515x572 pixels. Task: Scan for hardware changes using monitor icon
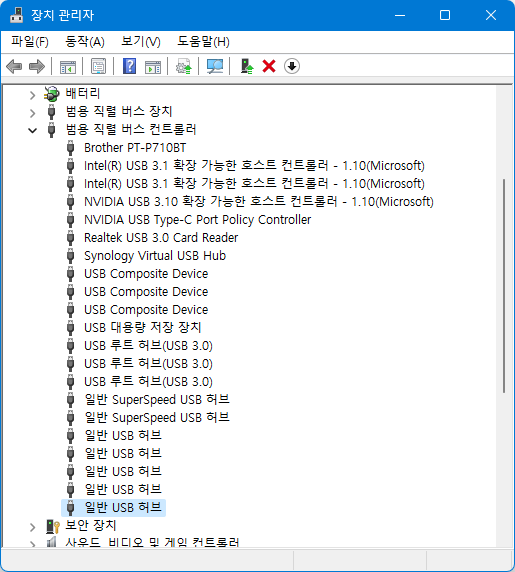(x=215, y=66)
